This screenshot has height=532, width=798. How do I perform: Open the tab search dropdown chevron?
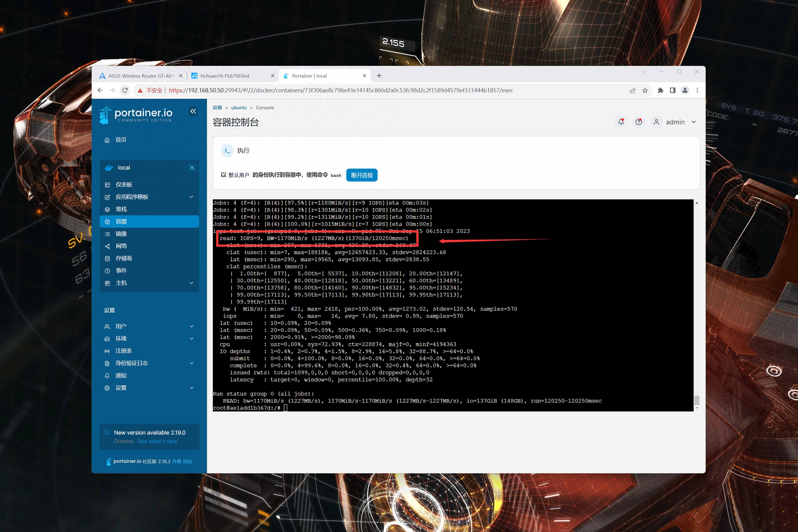(x=644, y=72)
